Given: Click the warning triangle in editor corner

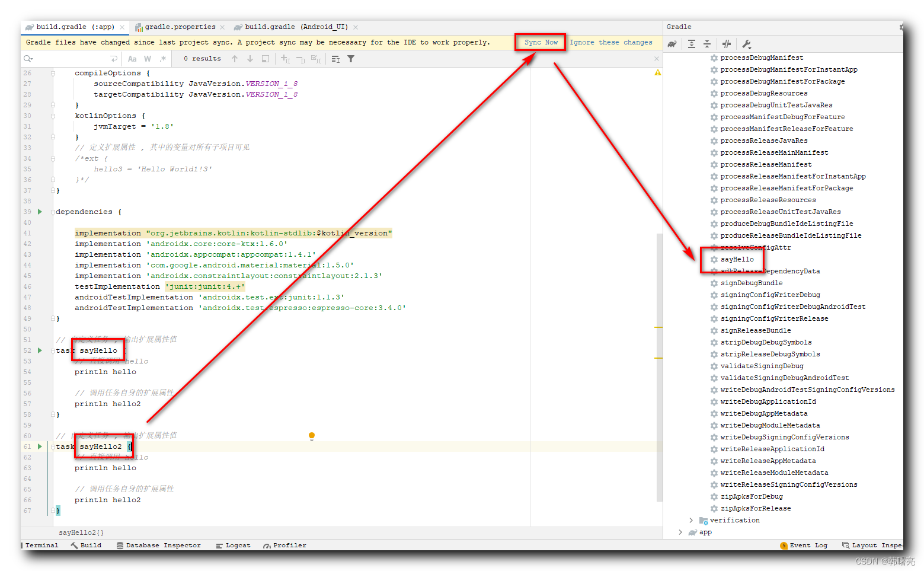Looking at the screenshot, I should tap(658, 72).
